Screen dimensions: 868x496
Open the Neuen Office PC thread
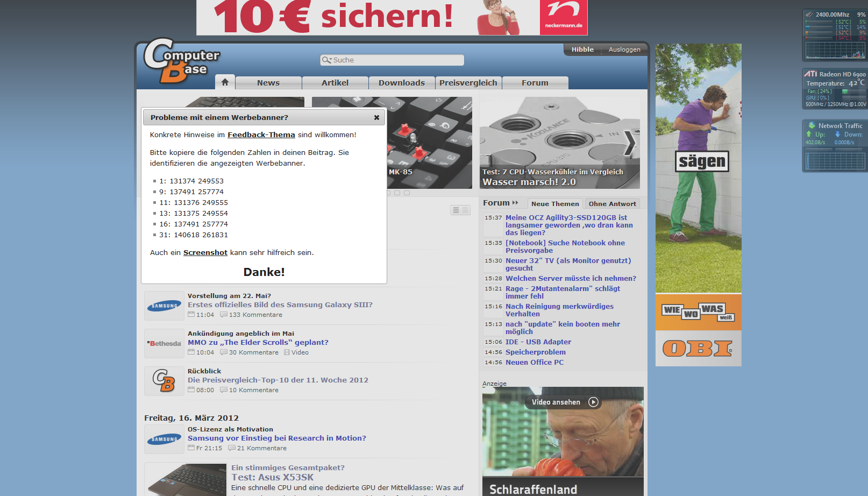pyautogui.click(x=535, y=363)
